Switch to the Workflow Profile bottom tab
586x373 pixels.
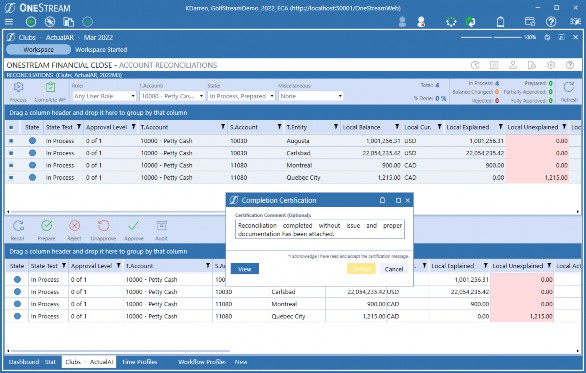click(x=202, y=362)
